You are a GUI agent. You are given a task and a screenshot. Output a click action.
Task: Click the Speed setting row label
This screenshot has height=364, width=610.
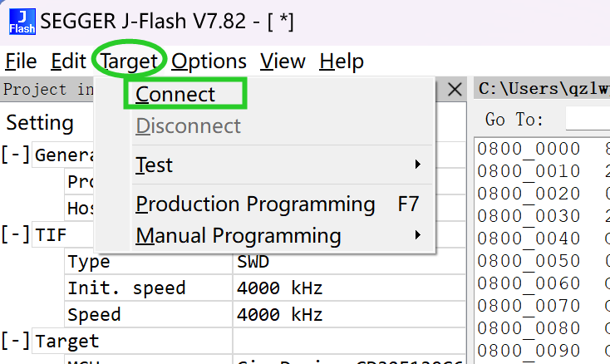[x=94, y=315]
